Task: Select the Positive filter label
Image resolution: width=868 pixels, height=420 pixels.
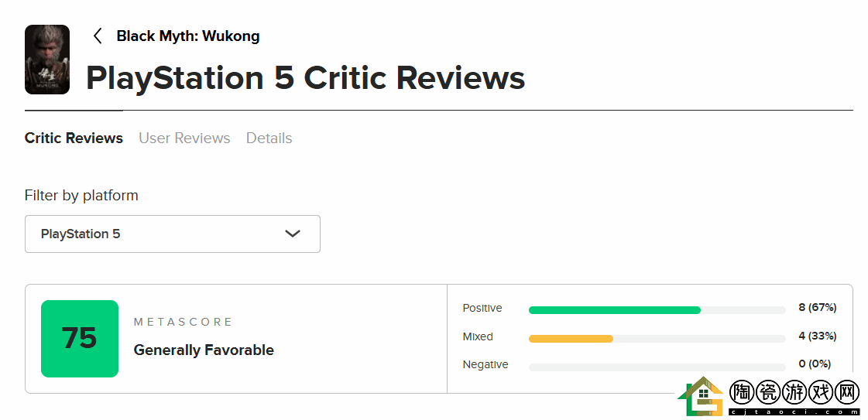Action: point(482,308)
